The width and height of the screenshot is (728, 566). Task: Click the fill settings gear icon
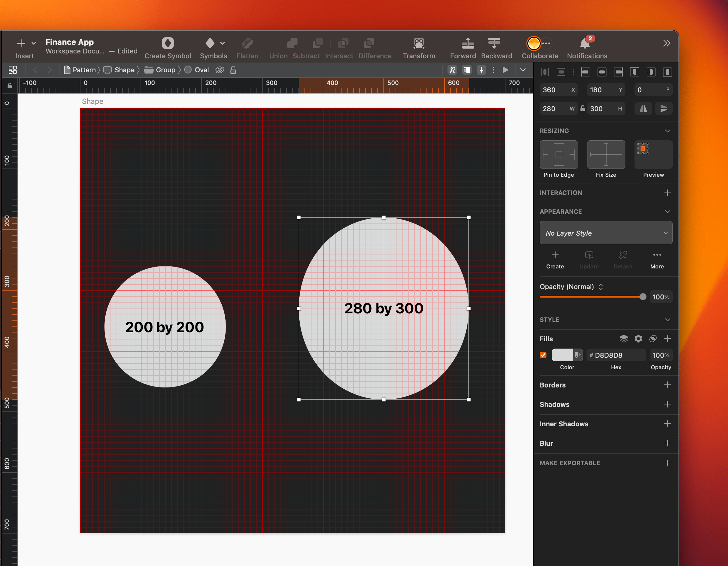638,339
